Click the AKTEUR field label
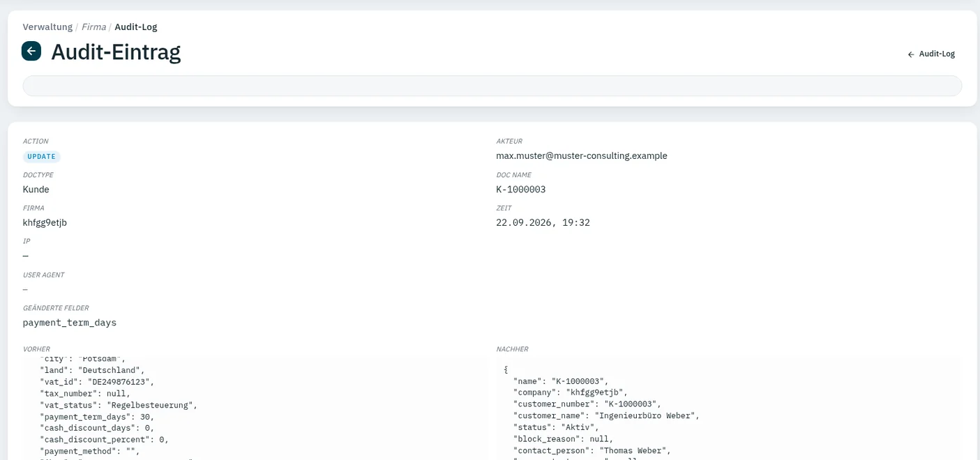980x460 pixels. tap(509, 141)
